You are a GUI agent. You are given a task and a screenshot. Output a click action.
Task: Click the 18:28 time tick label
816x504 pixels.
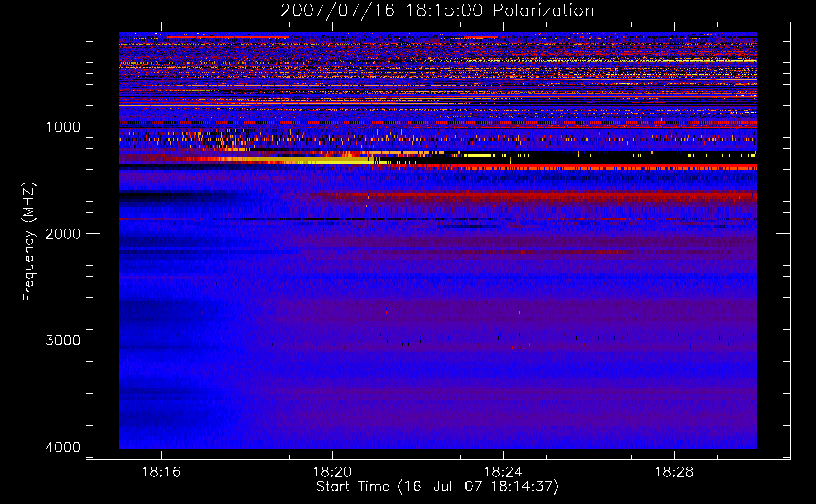(x=674, y=472)
